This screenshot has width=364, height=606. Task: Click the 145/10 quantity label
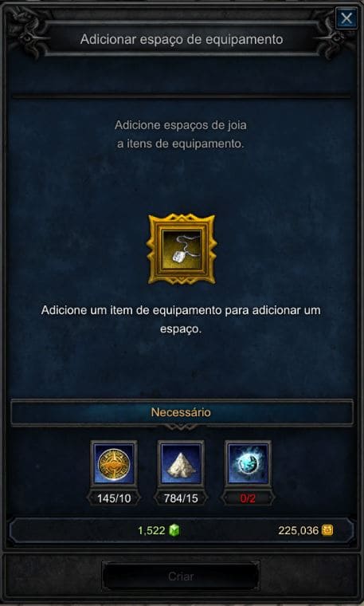[114, 498]
